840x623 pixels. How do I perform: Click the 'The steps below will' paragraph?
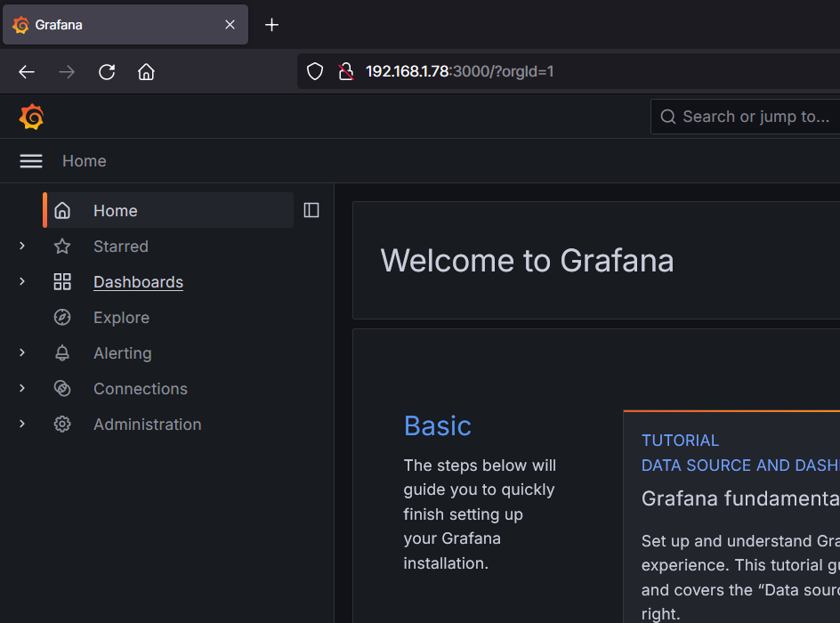pyautogui.click(x=480, y=514)
